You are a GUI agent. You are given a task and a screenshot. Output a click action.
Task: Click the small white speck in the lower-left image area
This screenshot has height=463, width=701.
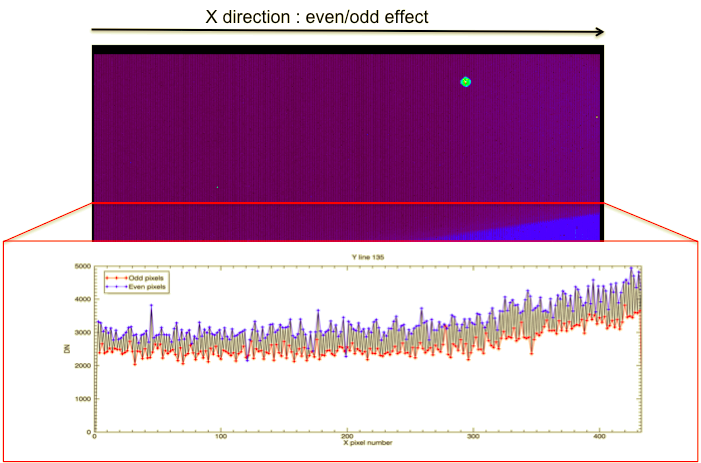pyautogui.click(x=217, y=186)
